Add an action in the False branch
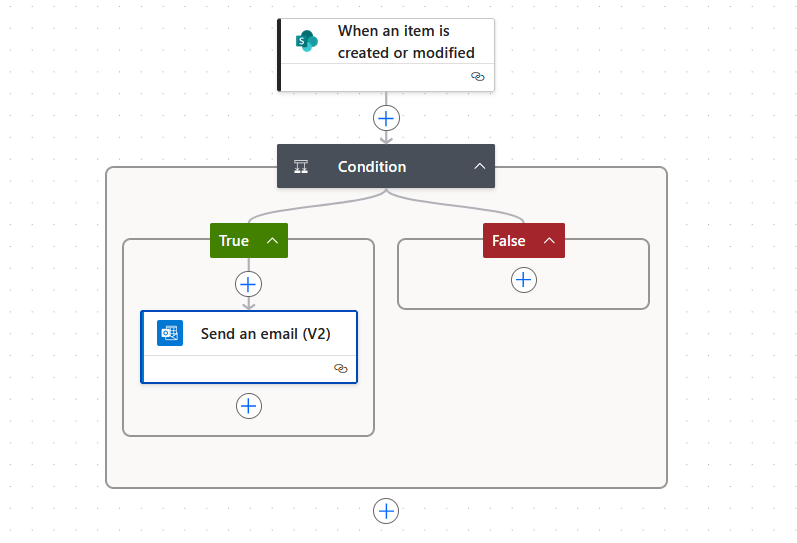 tap(524, 280)
